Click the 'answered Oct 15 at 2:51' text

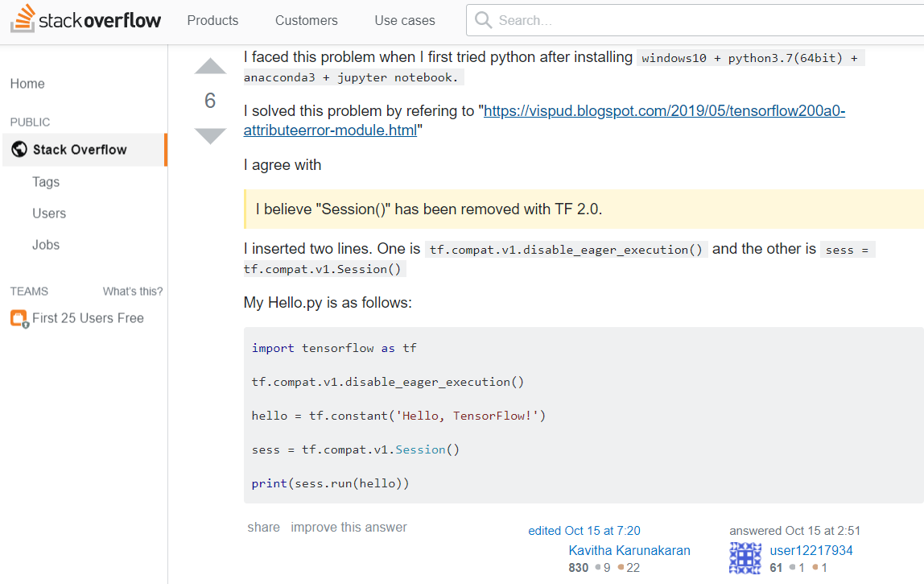[x=795, y=531]
